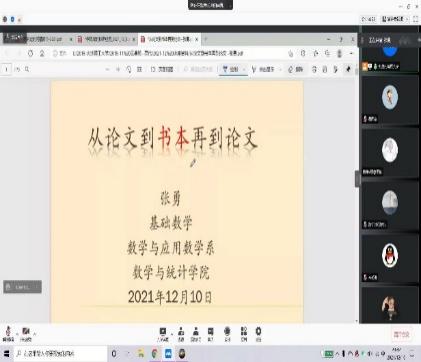
Task: Select the Erase tool in PDF toolbar
Action: click(295, 69)
